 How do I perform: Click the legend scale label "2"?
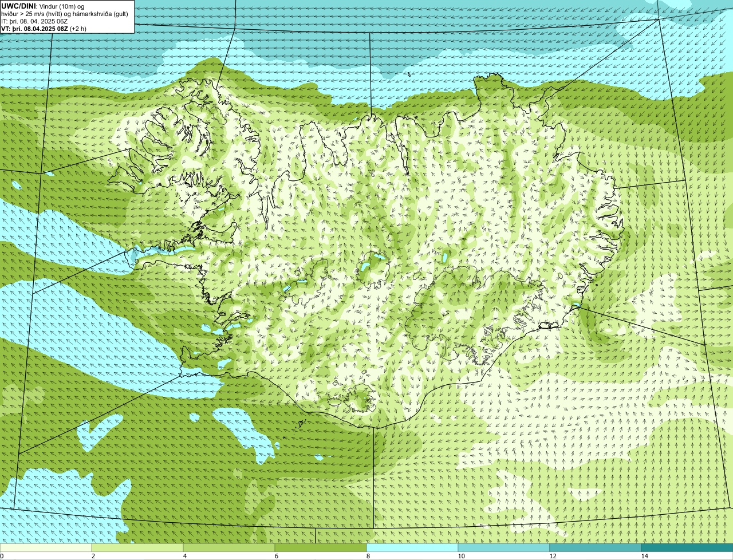[93, 556]
